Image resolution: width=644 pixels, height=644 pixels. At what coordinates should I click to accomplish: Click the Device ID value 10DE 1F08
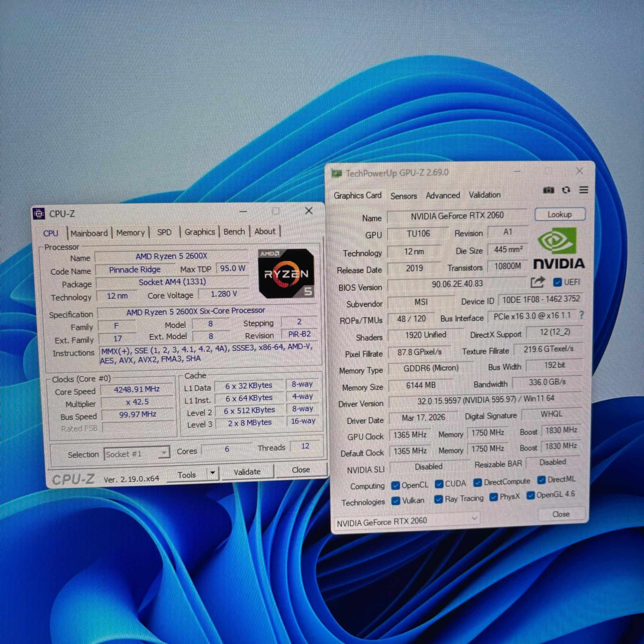point(541,299)
